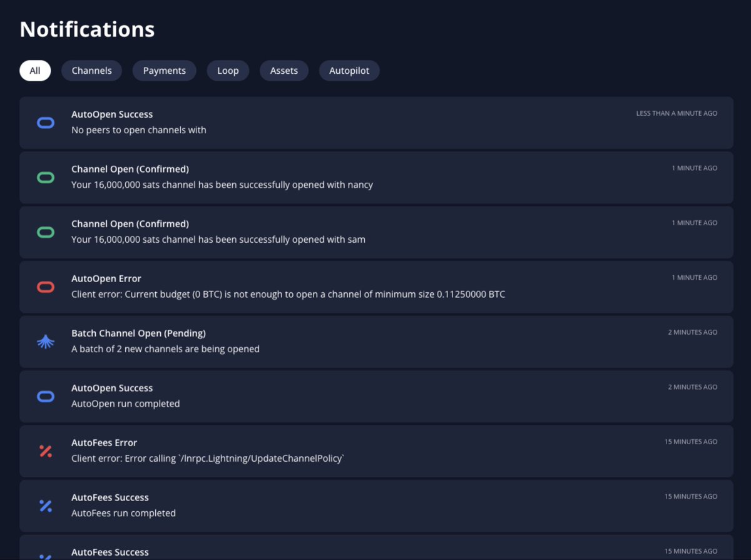This screenshot has height=560, width=751.
Task: Switch to the Channels filter
Action: [91, 71]
